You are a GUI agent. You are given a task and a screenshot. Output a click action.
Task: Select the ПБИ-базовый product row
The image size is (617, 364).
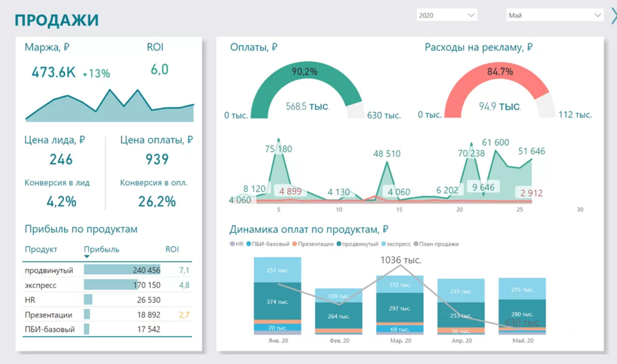tap(107, 329)
